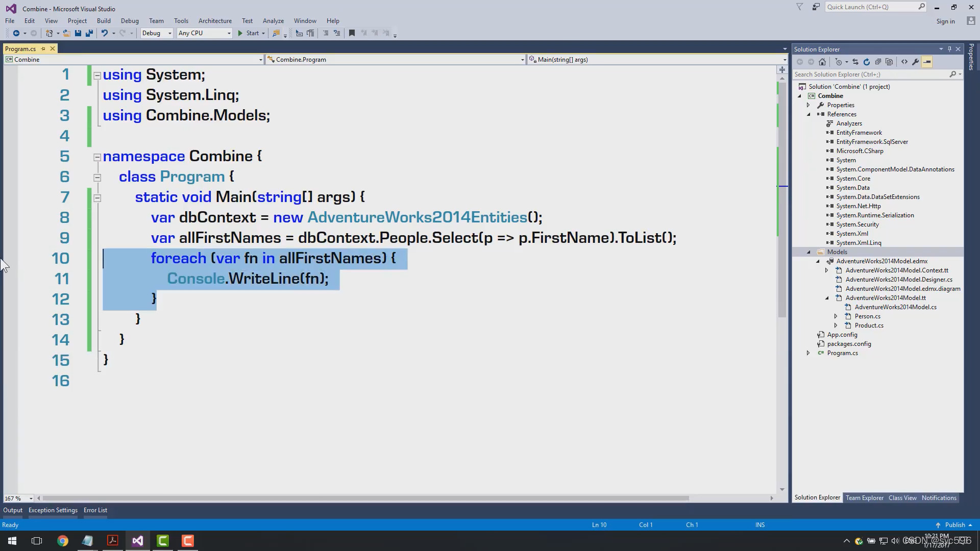Screen dimensions: 980x551
Task: Toggle Show All Files in Solution Explorer
Action: tap(889, 62)
